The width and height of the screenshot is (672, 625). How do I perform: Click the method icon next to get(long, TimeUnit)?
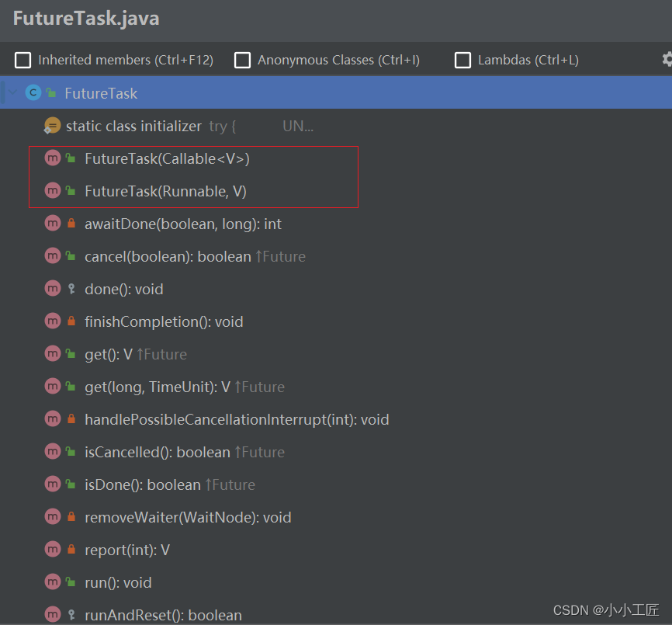[52, 387]
